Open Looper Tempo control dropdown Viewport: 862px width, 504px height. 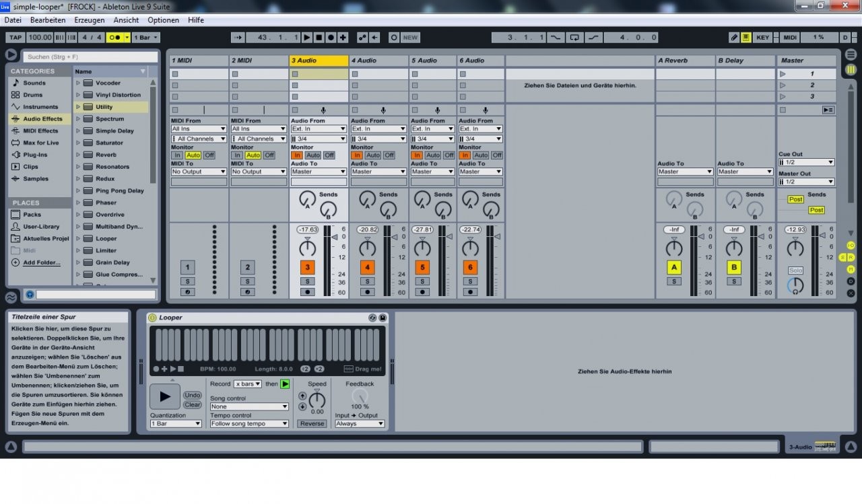point(249,424)
